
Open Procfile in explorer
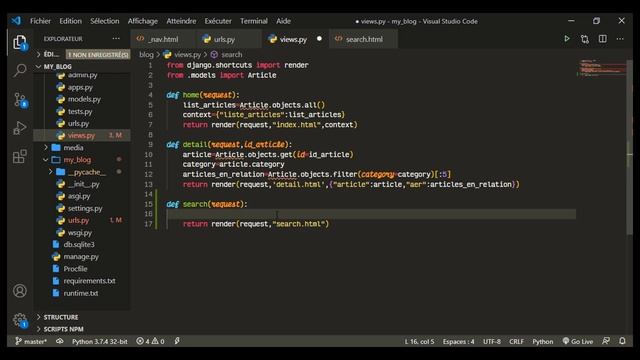coord(75,269)
